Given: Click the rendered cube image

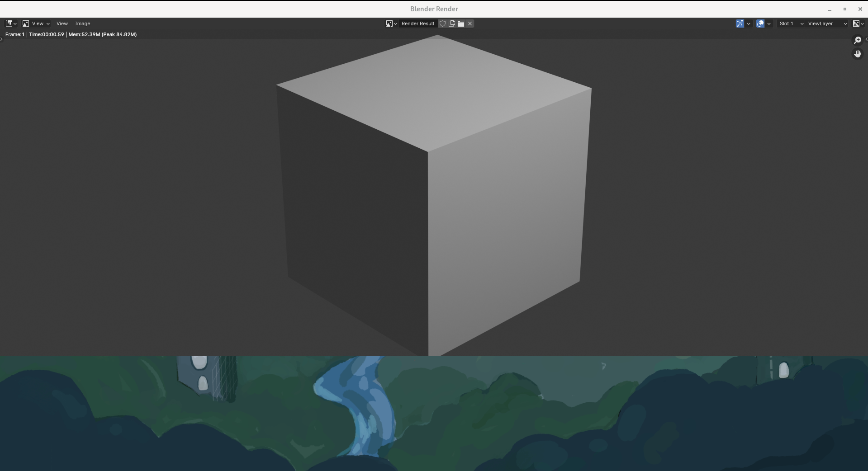Looking at the screenshot, I should click(434, 194).
